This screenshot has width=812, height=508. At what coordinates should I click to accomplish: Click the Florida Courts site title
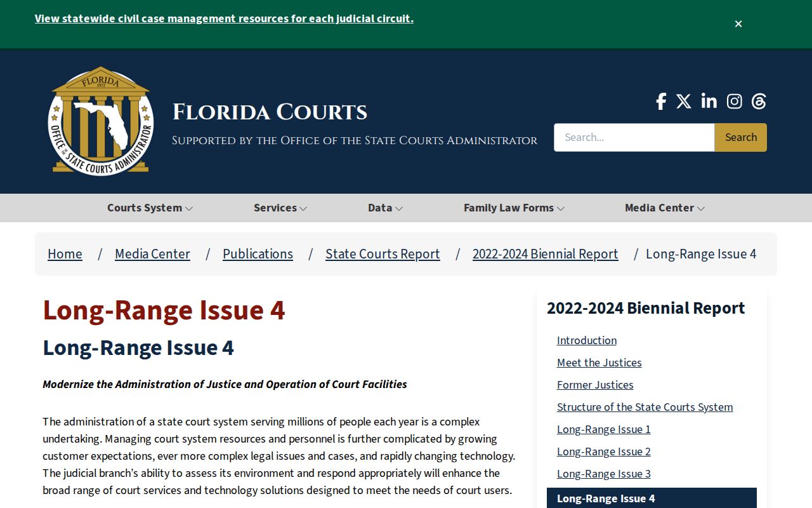tap(270, 112)
